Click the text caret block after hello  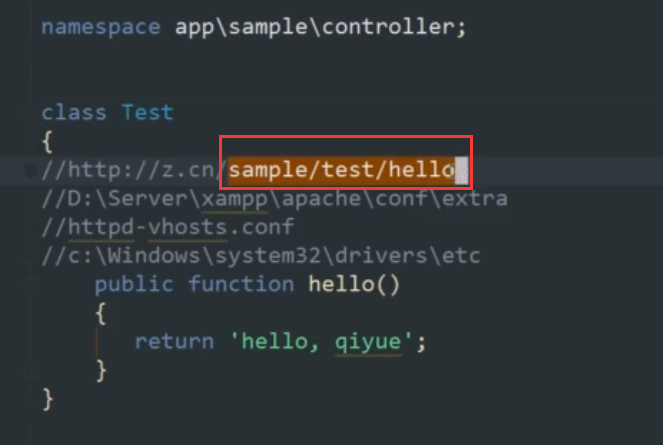pos(461,170)
